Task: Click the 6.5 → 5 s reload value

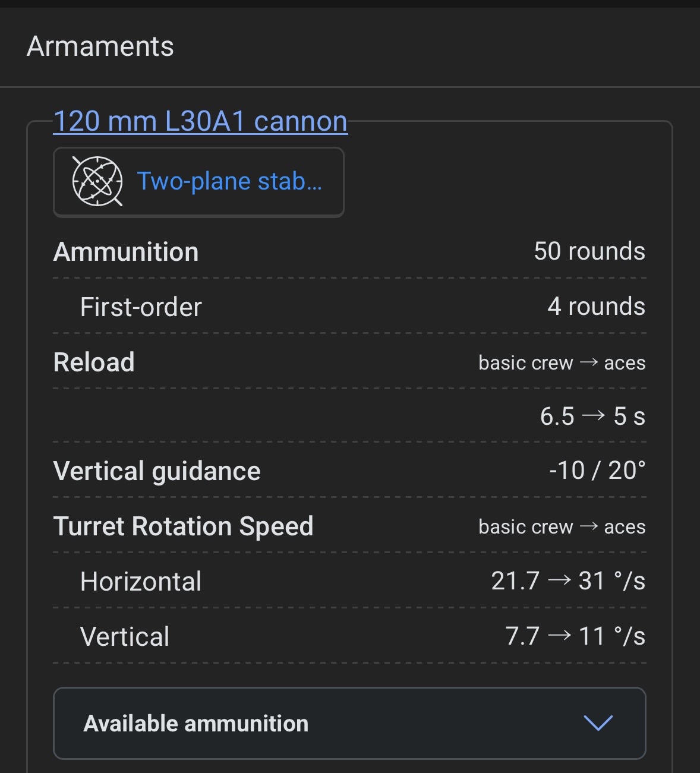Action: (x=592, y=417)
